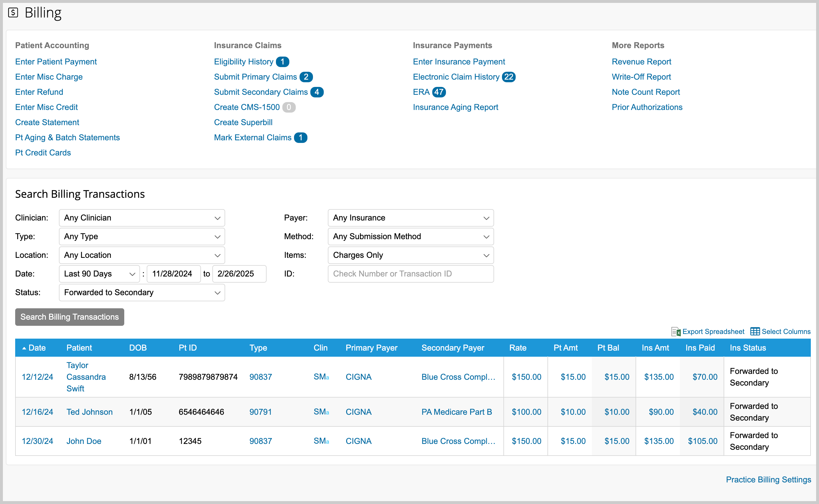Screen dimensions: 819x504
Task: Sort by the Ins Paid column header
Action: point(700,348)
